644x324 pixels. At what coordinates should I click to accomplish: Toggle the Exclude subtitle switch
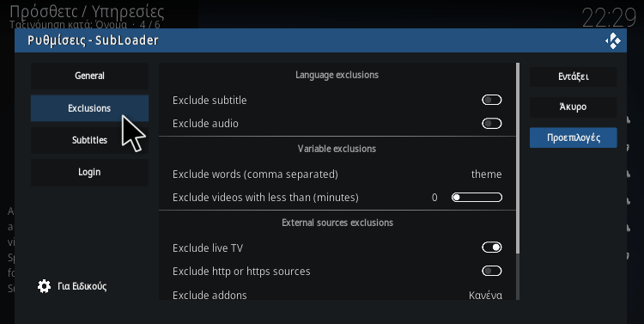click(492, 100)
